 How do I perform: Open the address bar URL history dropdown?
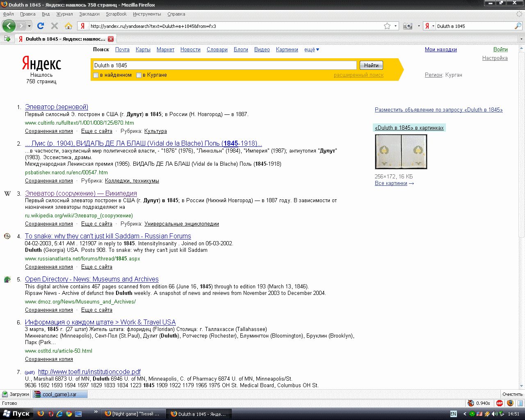pyautogui.click(x=395, y=26)
